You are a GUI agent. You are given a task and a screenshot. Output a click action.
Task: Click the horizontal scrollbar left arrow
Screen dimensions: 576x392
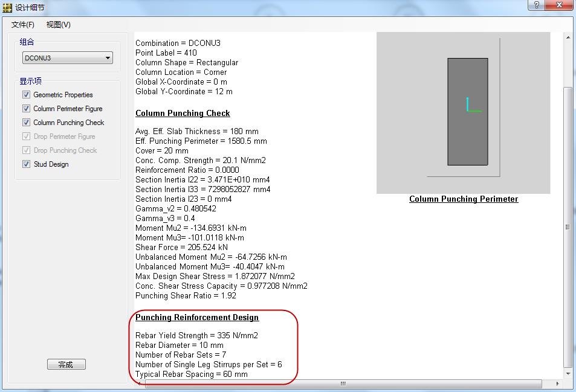140,384
